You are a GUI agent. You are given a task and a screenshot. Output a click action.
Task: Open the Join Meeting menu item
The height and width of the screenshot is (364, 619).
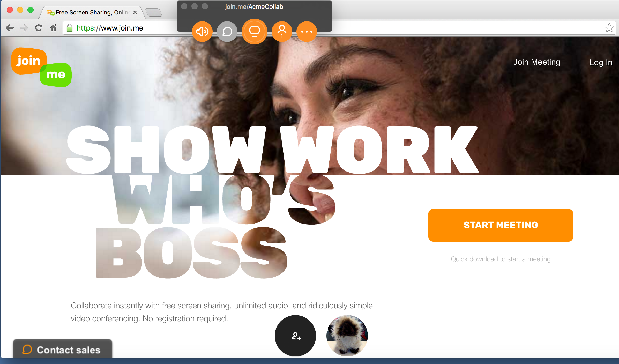[x=537, y=62]
